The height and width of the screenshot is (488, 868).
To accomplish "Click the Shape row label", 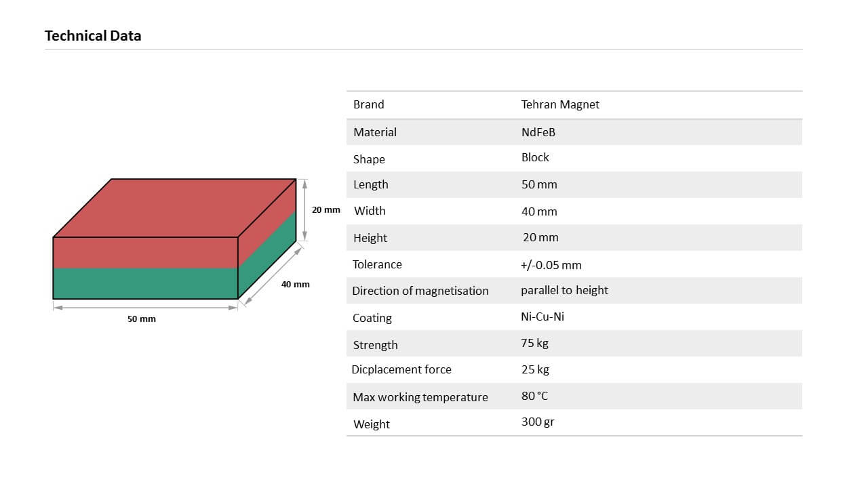I will [x=369, y=159].
